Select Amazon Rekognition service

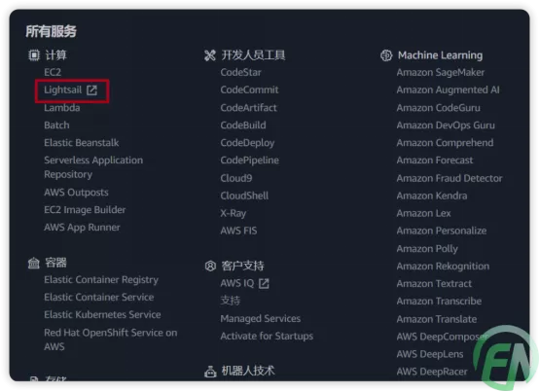[x=443, y=267]
